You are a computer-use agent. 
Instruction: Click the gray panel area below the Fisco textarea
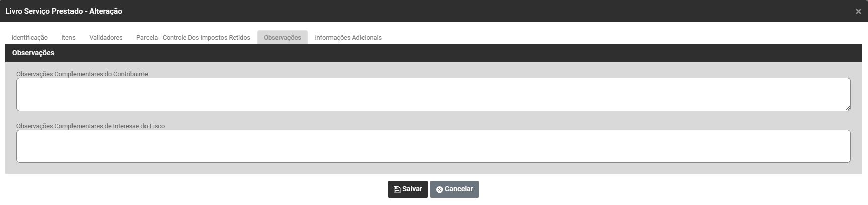point(433,168)
